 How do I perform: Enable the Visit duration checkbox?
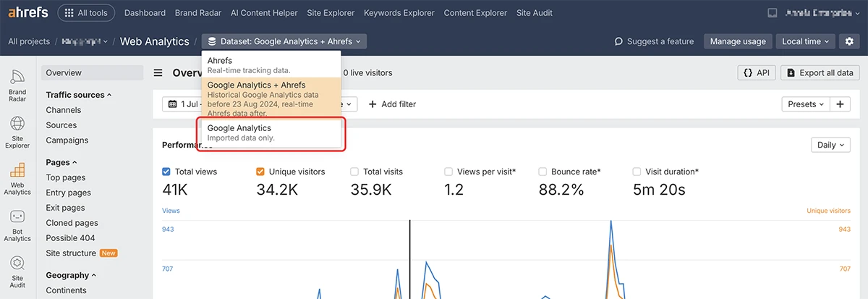637,172
